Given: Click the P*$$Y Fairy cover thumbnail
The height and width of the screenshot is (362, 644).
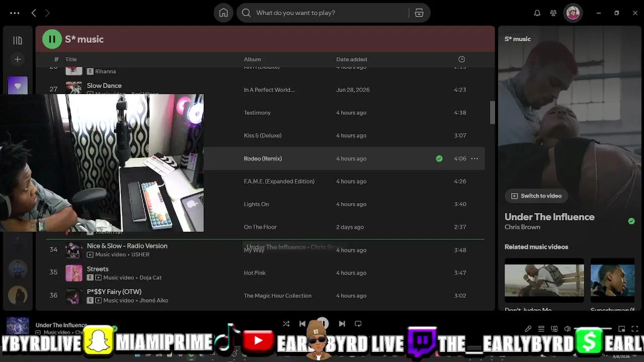Looking at the screenshot, I should pos(74,296).
